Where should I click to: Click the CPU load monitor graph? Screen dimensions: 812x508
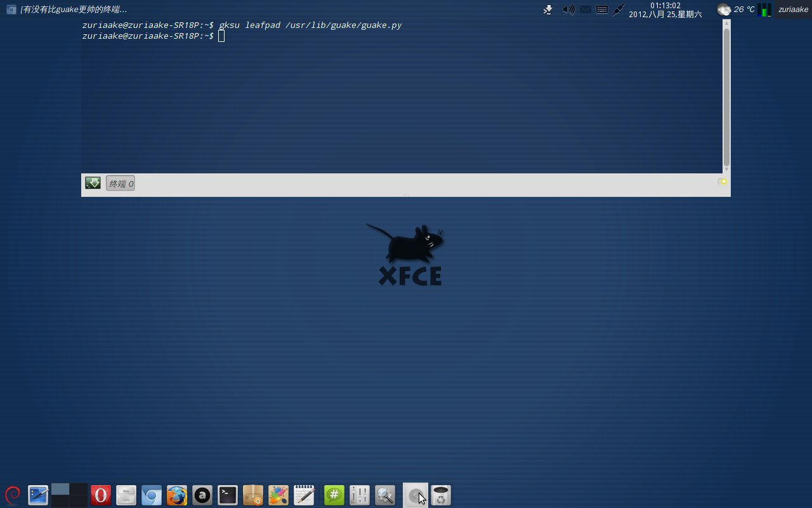764,10
